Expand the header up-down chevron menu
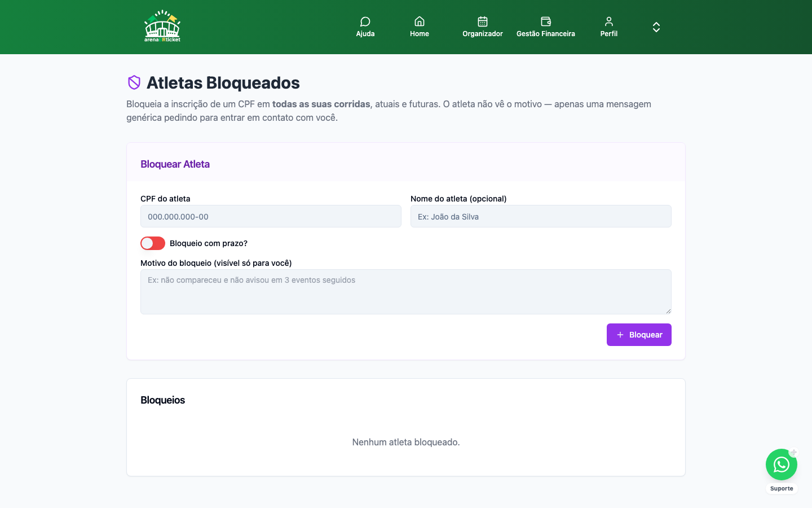 click(656, 27)
